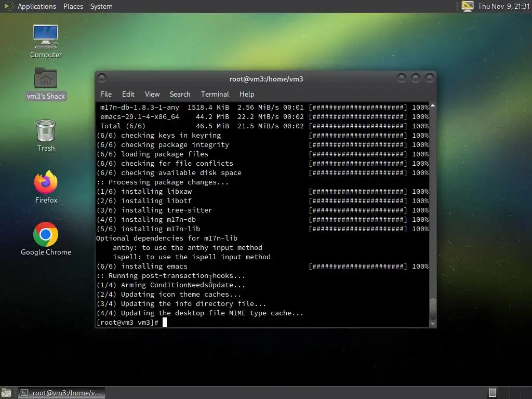Click '(5/6) installing m17n-lib' line
Image resolution: width=532 pixels, height=399 pixels.
(148, 229)
